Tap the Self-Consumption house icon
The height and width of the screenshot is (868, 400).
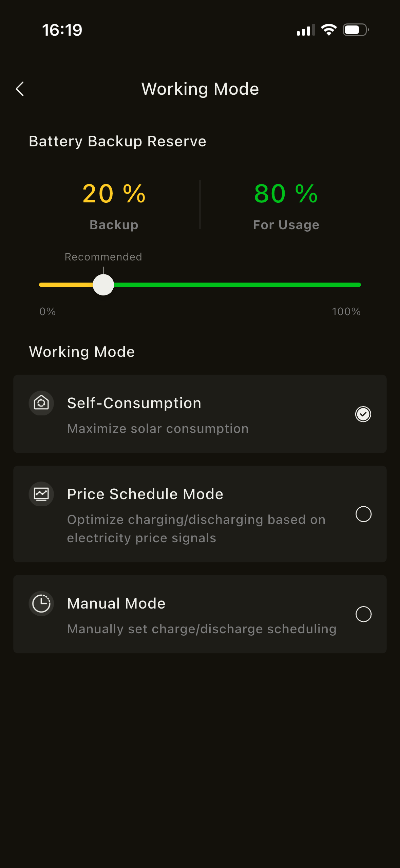[41, 403]
